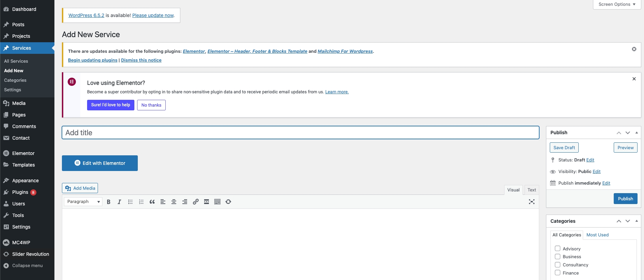Apply italic formatting in editor
Image resolution: width=644 pixels, height=280 pixels.
click(x=119, y=202)
